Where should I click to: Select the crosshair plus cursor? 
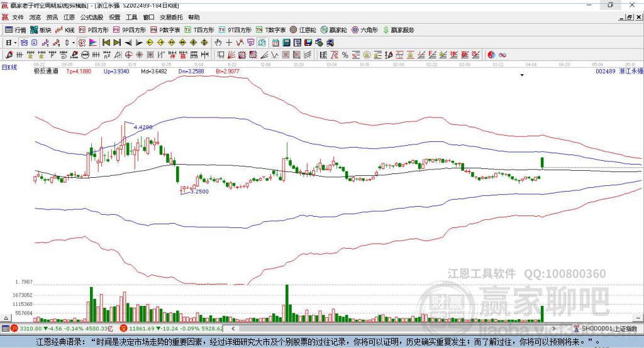pyautogui.click(x=229, y=43)
